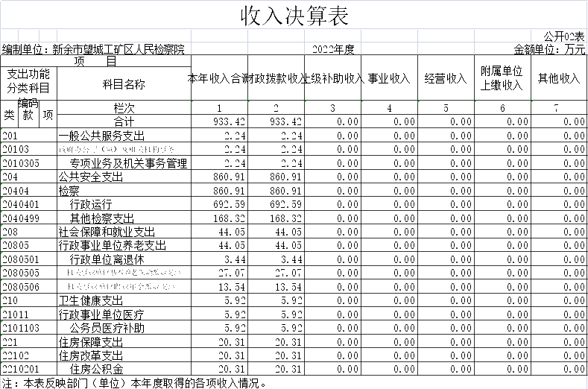Click the 行政事业单位养老支出 cell
The height and width of the screenshot is (389, 588).
(x=124, y=245)
